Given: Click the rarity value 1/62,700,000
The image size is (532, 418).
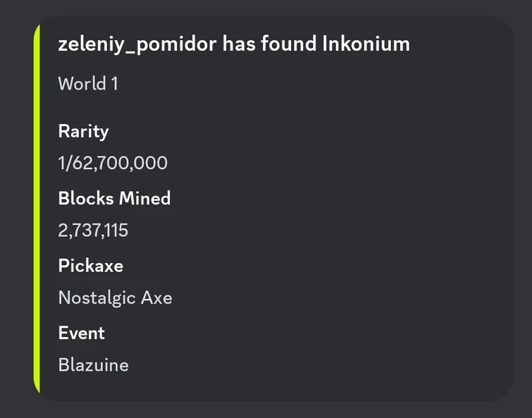Looking at the screenshot, I should click(x=113, y=164).
